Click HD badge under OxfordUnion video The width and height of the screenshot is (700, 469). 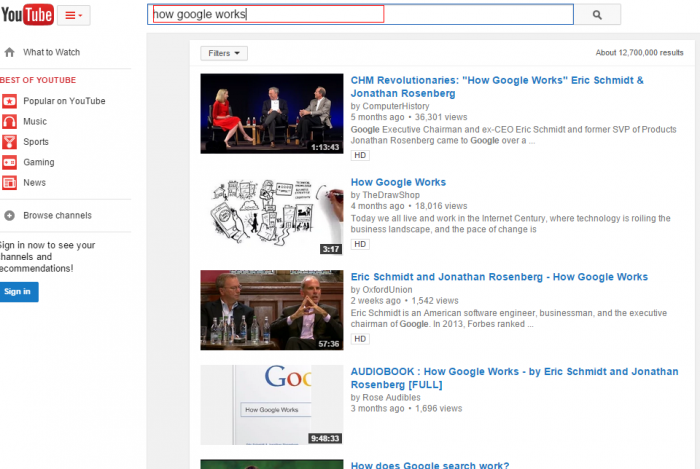click(360, 339)
